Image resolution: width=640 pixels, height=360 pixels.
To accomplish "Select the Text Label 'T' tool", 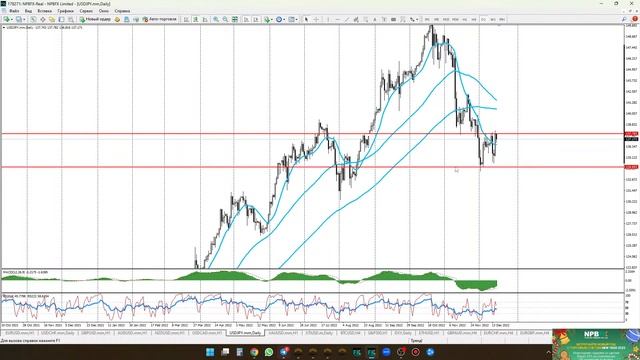I will click(x=384, y=19).
